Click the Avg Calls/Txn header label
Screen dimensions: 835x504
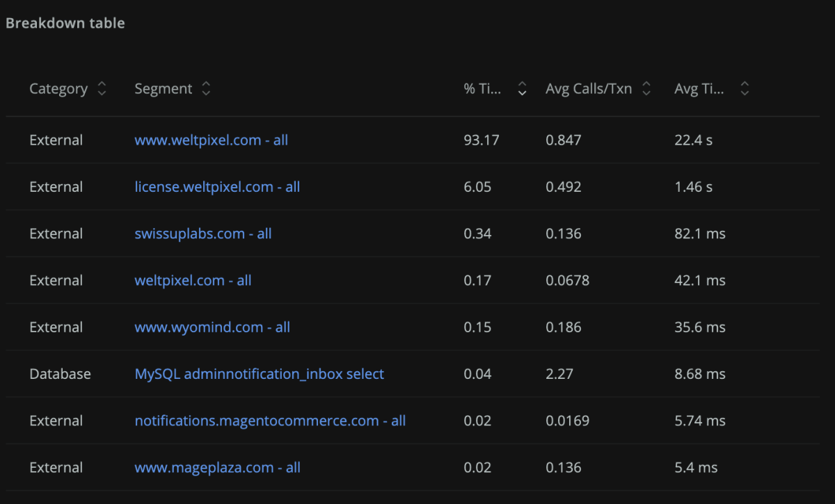click(x=589, y=89)
